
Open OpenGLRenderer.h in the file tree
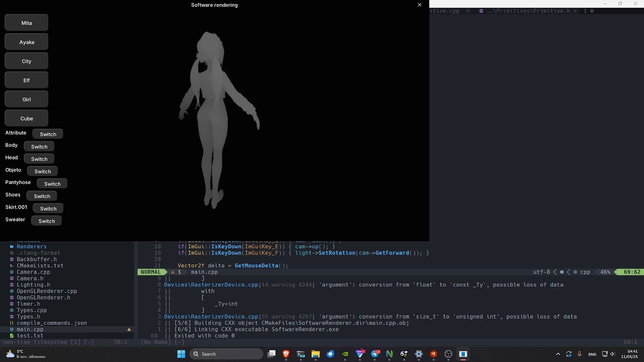point(43,298)
